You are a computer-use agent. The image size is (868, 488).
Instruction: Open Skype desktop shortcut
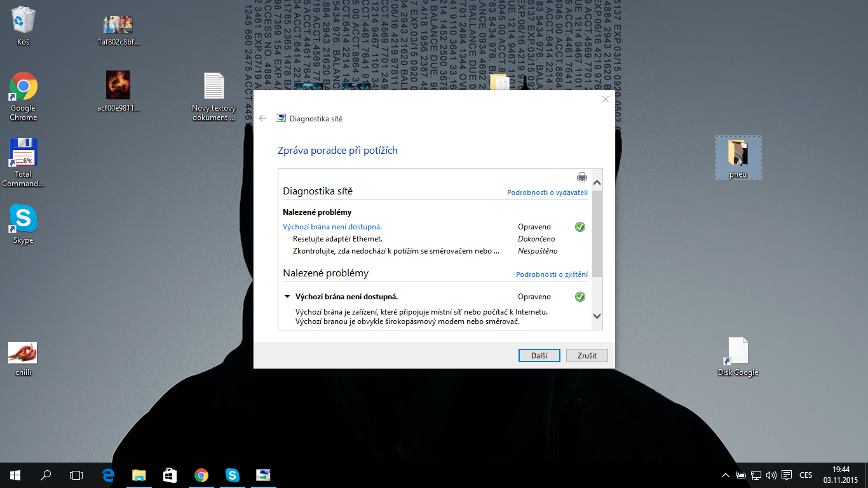(24, 219)
